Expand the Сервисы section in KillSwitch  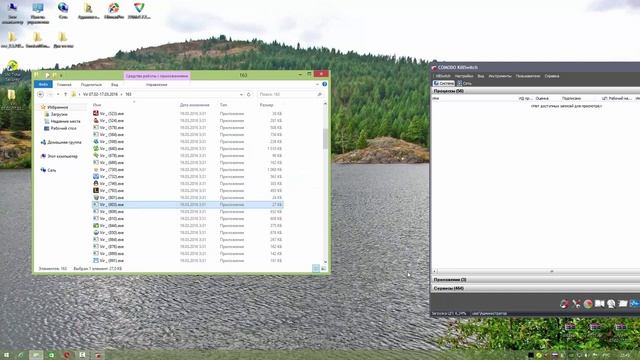[x=536, y=288]
